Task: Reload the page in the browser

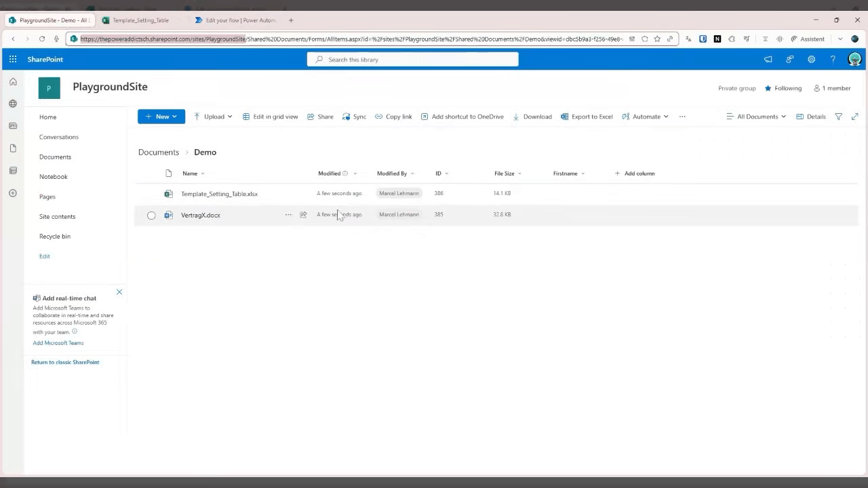Action: [42, 39]
